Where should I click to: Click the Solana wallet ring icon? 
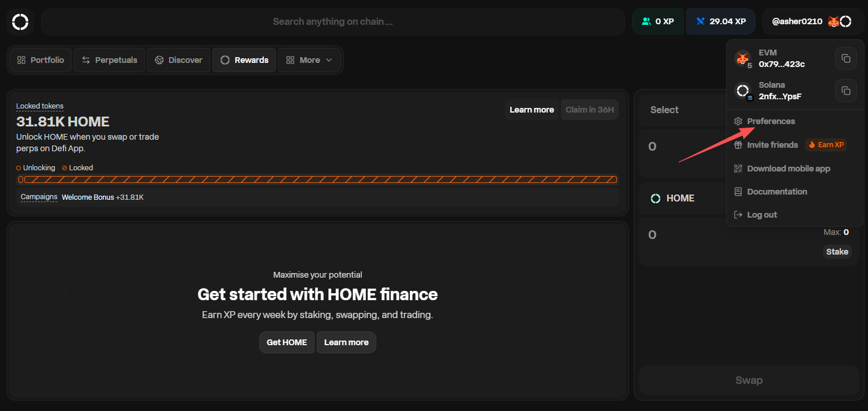[742, 91]
